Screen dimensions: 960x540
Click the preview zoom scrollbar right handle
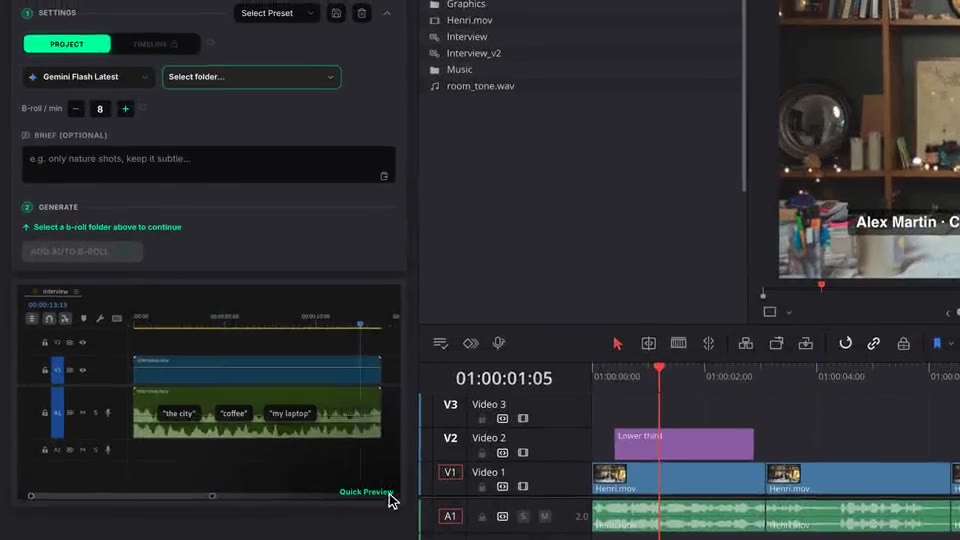tap(212, 496)
